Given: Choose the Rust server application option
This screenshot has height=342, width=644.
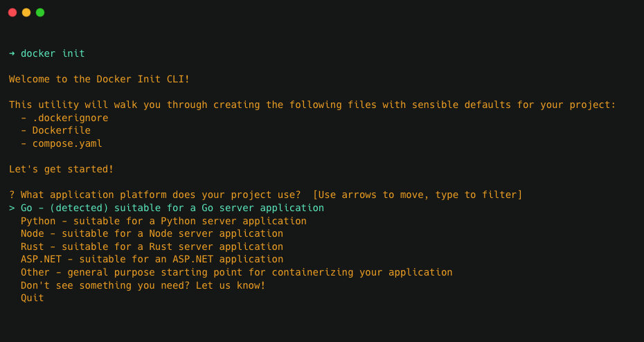Looking at the screenshot, I should (x=152, y=246).
